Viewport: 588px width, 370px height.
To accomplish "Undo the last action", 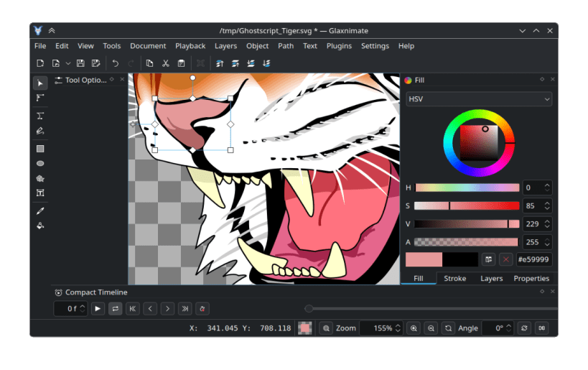I will (116, 63).
